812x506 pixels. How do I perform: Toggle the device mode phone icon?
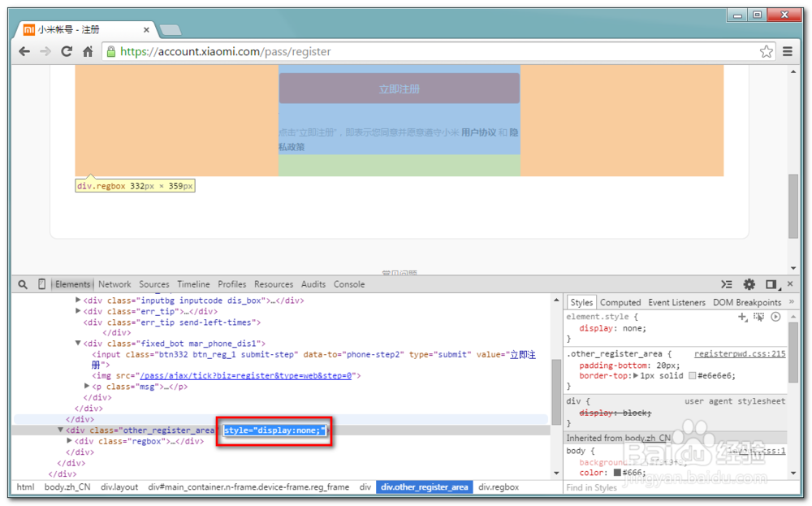42,283
